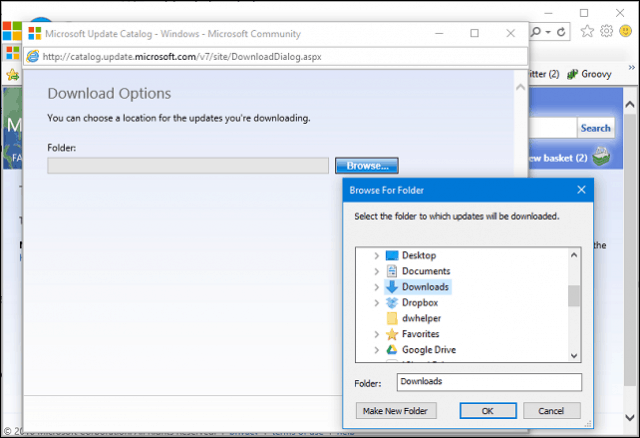Expand the Downloads tree node

[x=376, y=287]
